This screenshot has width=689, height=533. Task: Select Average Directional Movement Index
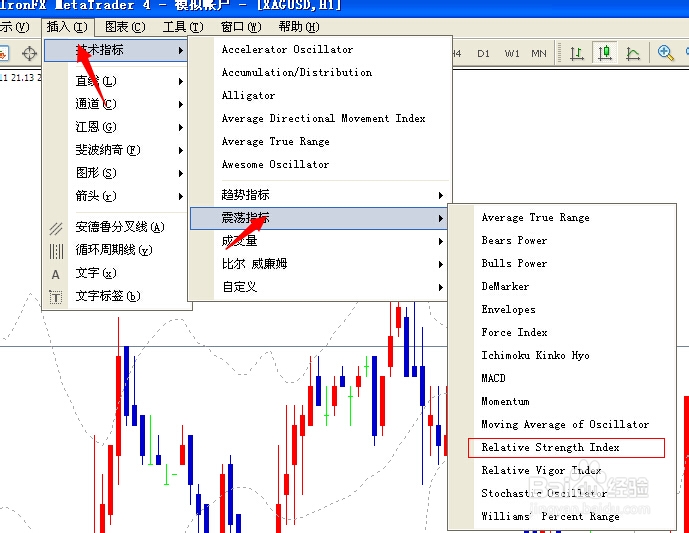click(x=319, y=119)
